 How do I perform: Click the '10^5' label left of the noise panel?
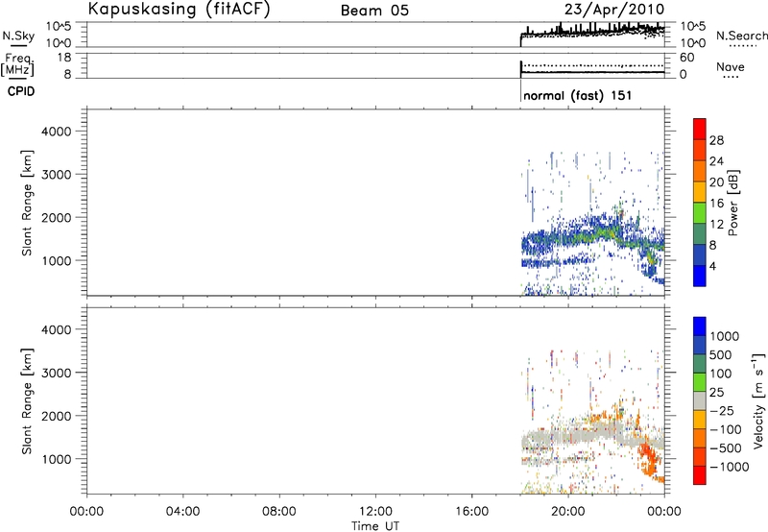59,26
